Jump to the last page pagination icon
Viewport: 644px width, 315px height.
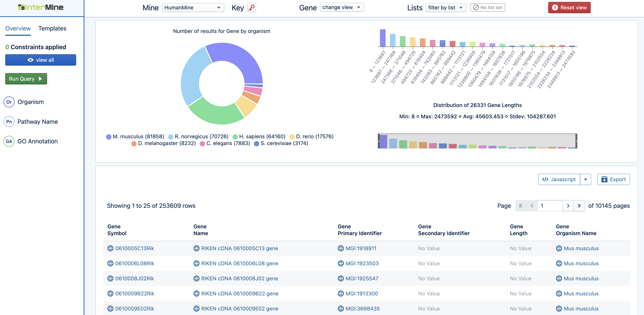pyautogui.click(x=579, y=206)
